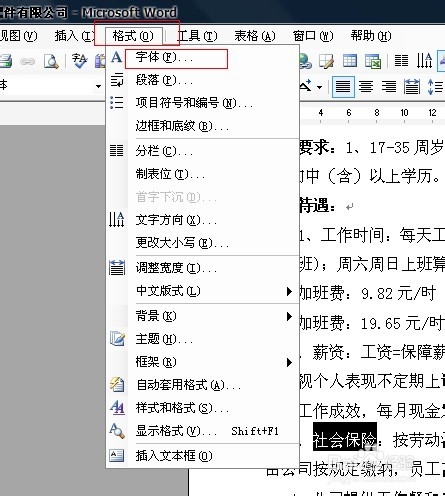Click inside the style name box

(47, 86)
